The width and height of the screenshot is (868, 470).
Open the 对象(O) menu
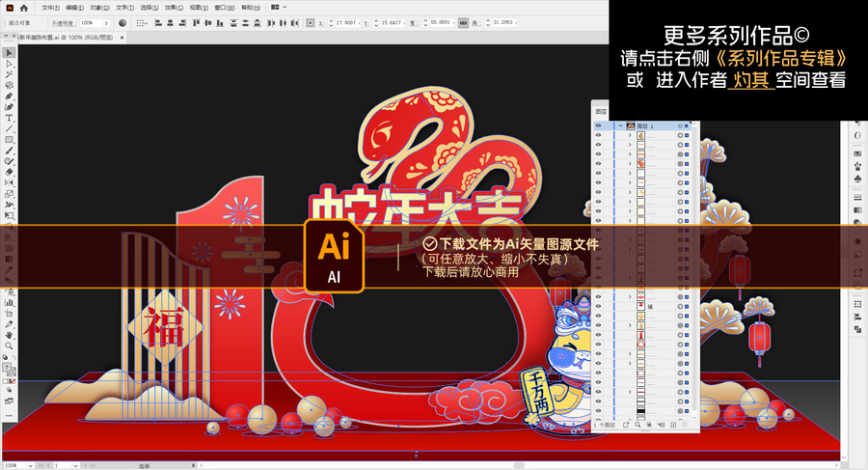point(99,8)
